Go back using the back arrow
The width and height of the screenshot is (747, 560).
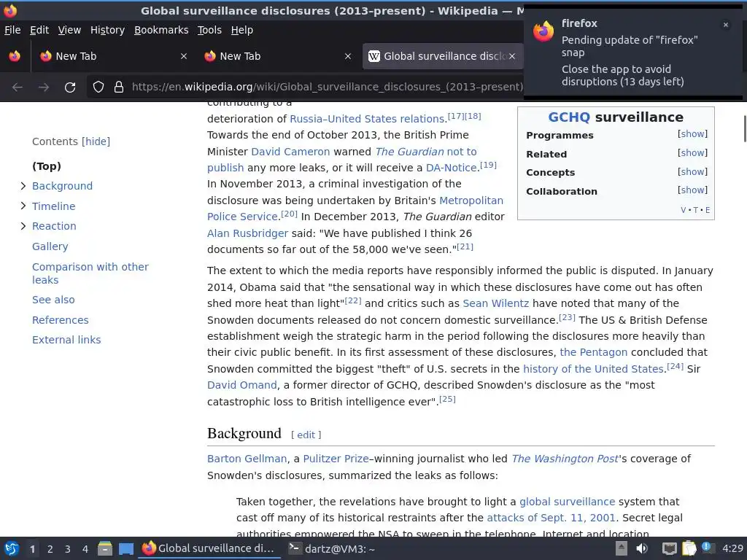18,87
